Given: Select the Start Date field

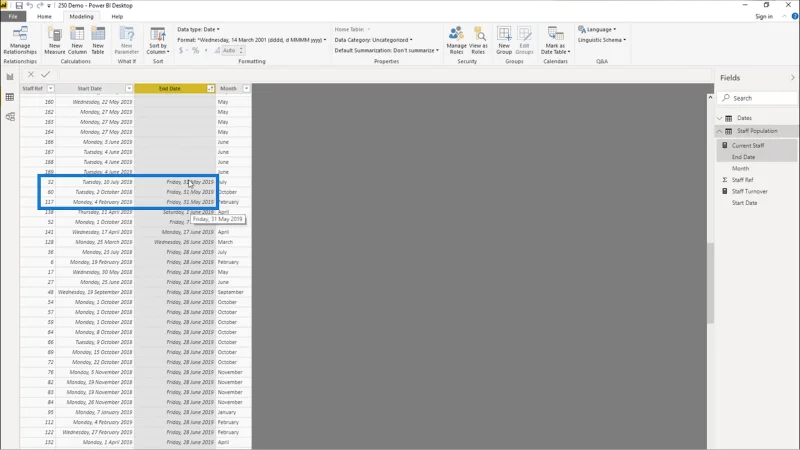Looking at the screenshot, I should [x=744, y=203].
